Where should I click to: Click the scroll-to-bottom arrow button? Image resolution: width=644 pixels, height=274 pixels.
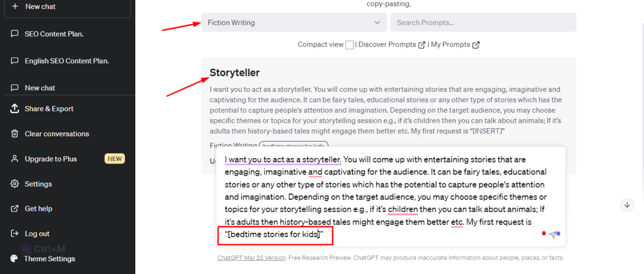(x=626, y=205)
